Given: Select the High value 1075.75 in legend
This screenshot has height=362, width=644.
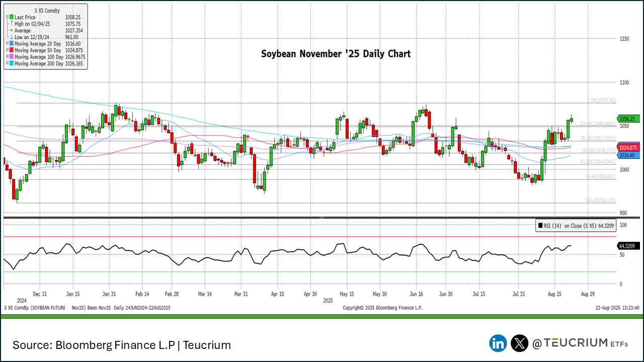Looking at the screenshot, I should click(73, 24).
